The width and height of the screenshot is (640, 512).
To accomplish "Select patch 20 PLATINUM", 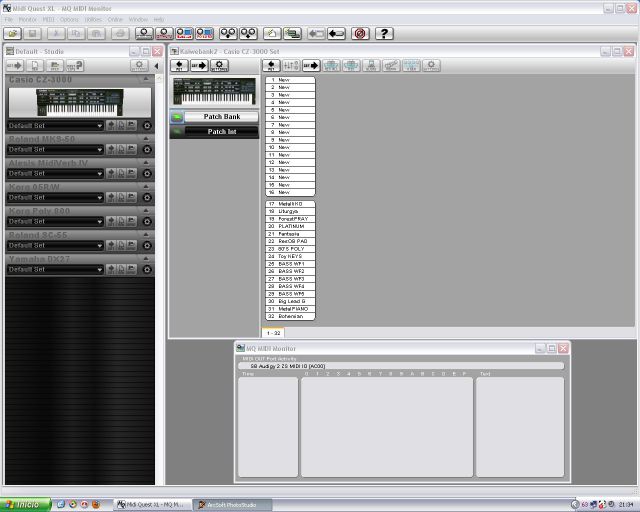I will tap(290, 226).
